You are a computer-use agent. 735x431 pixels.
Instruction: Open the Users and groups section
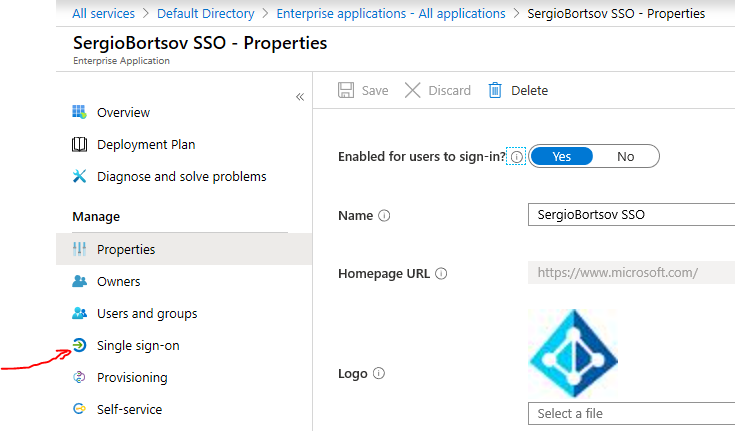pos(146,313)
